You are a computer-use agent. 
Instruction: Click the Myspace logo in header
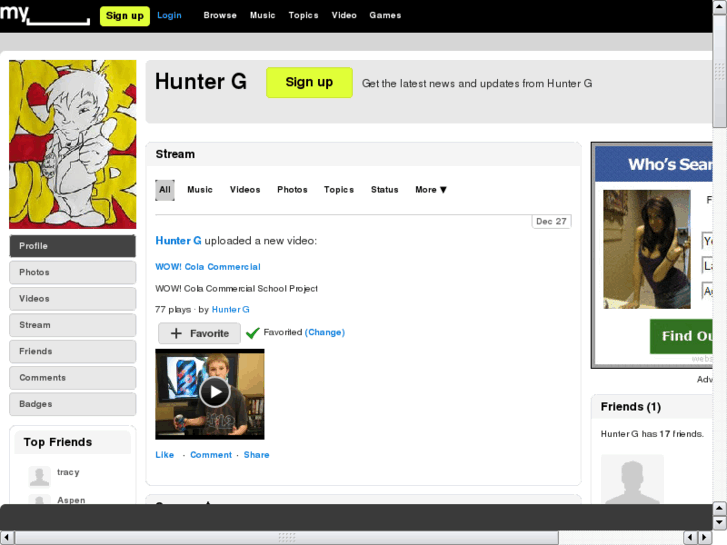point(45,15)
